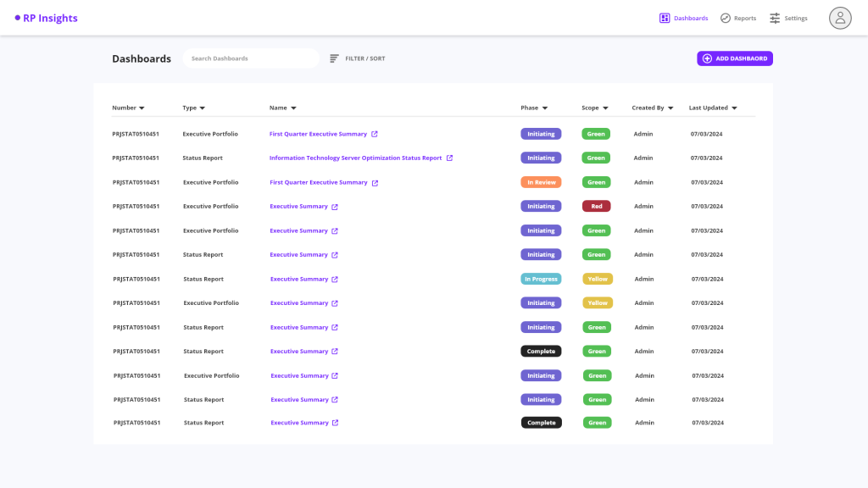Open Information Technology Server Optimization Status Report link
The image size is (868, 488).
(x=355, y=158)
